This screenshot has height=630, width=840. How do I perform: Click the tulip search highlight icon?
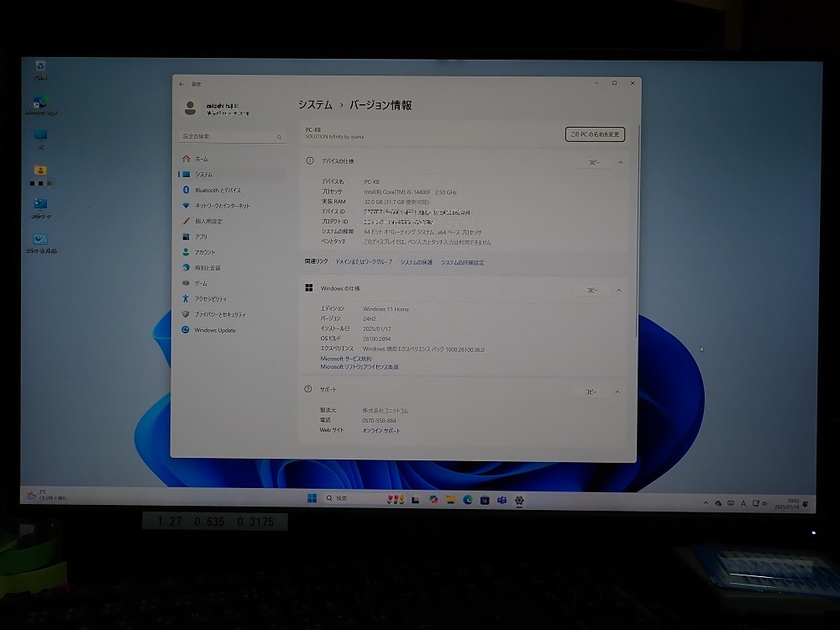[x=396, y=499]
